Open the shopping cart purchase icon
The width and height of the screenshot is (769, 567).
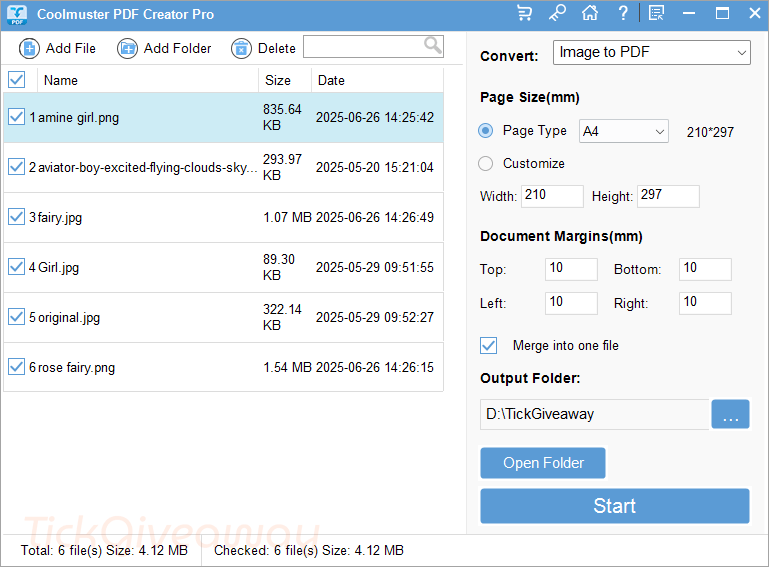525,13
